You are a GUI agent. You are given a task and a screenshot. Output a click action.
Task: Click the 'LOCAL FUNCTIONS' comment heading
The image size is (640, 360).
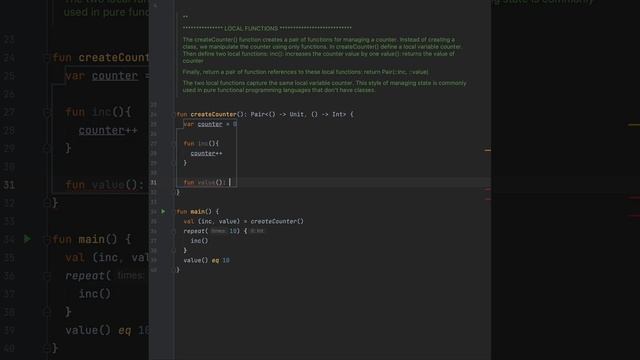tap(251, 28)
